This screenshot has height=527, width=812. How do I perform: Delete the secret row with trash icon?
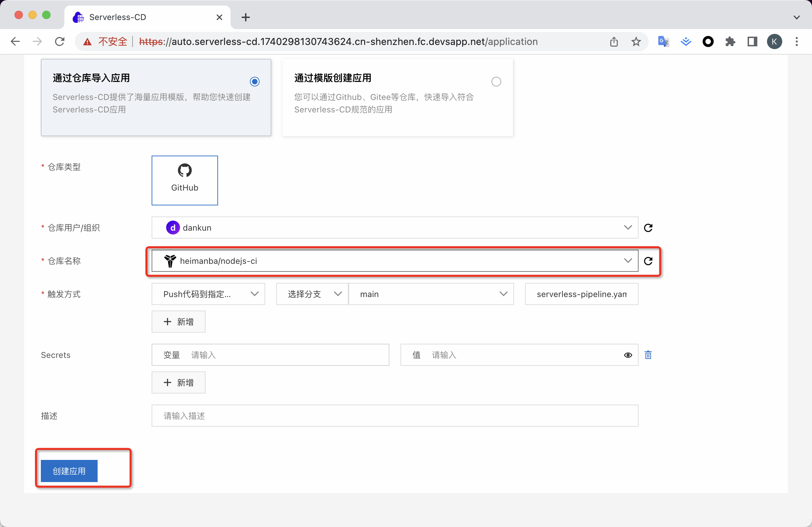648,355
